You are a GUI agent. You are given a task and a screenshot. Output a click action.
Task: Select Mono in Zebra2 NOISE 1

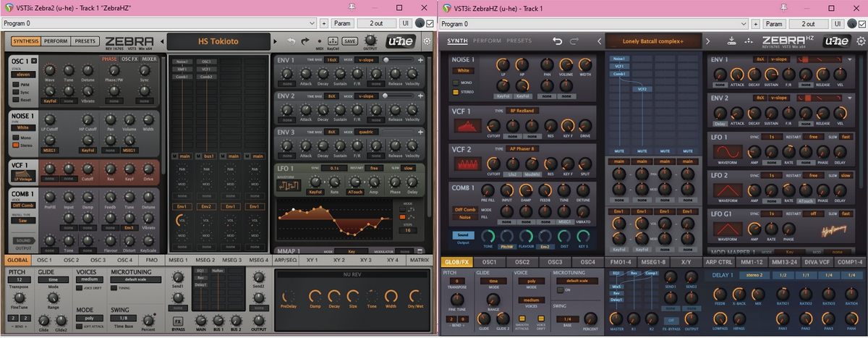coord(15,138)
